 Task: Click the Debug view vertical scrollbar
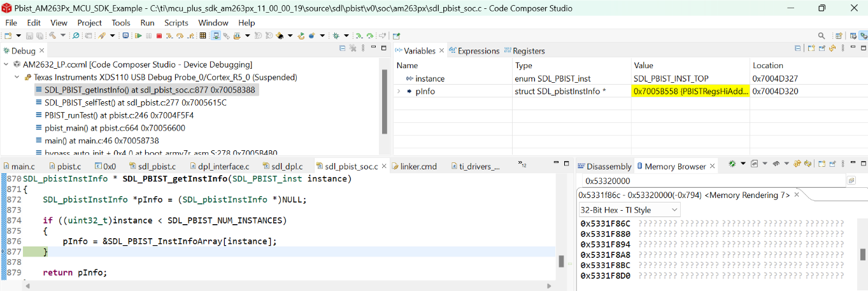point(384,101)
